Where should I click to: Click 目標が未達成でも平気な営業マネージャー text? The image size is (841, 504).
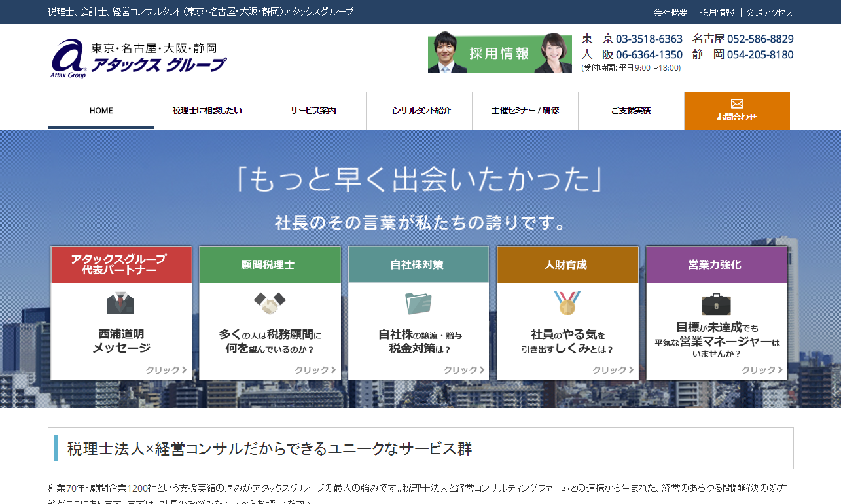[717, 340]
